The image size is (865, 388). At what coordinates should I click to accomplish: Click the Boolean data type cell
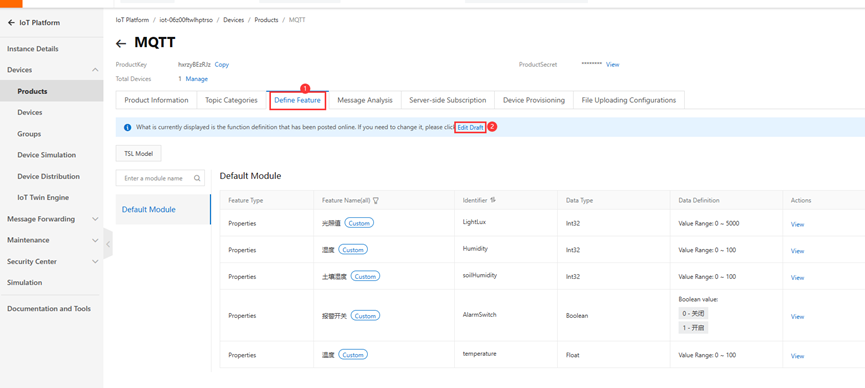point(576,316)
